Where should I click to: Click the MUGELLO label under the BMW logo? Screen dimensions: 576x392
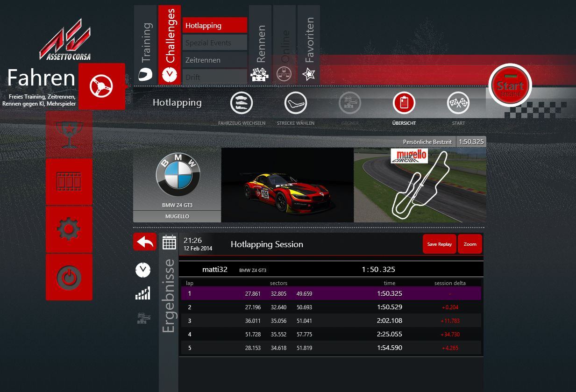pos(177,217)
